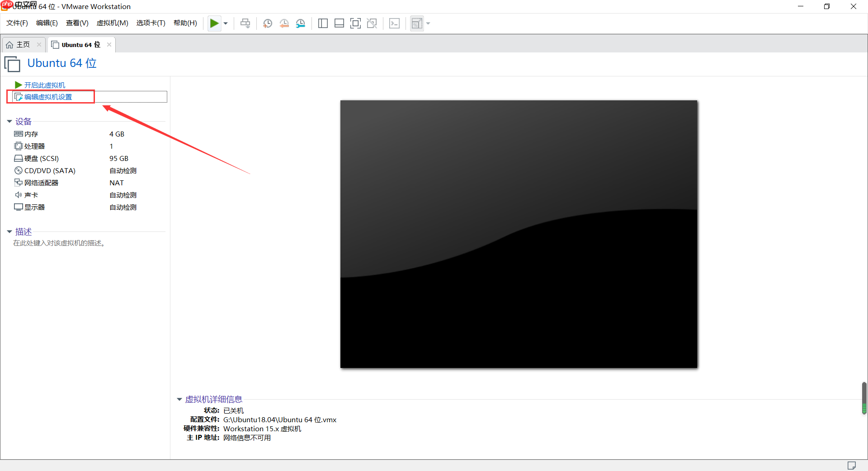Power on the virtual machine with the green play icon
Image resolution: width=868 pixels, height=471 pixels.
tap(214, 23)
